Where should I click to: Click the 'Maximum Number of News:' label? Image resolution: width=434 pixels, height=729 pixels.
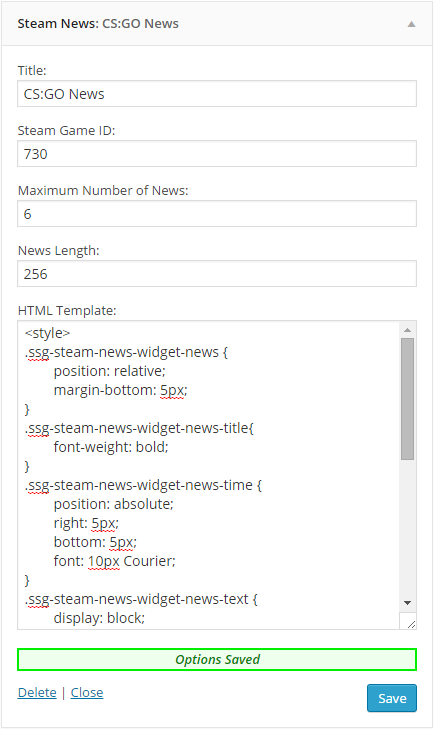tap(103, 190)
